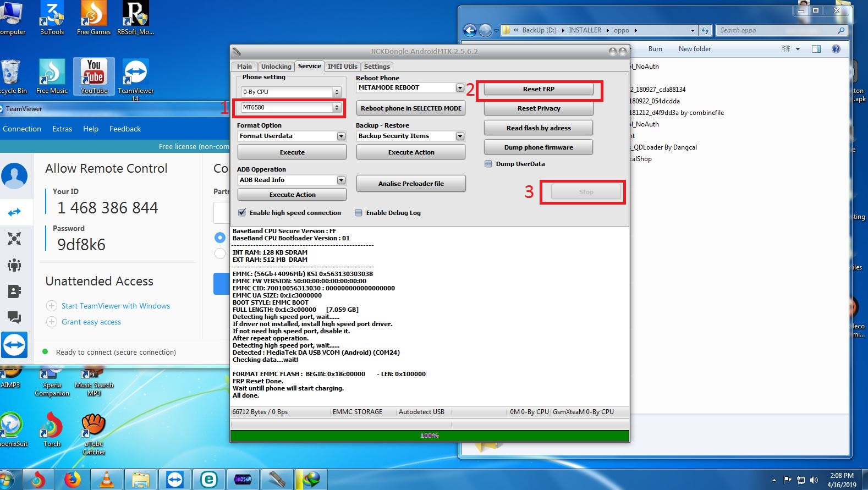
Task: Click the Search oppo field
Action: pyautogui.click(x=781, y=30)
